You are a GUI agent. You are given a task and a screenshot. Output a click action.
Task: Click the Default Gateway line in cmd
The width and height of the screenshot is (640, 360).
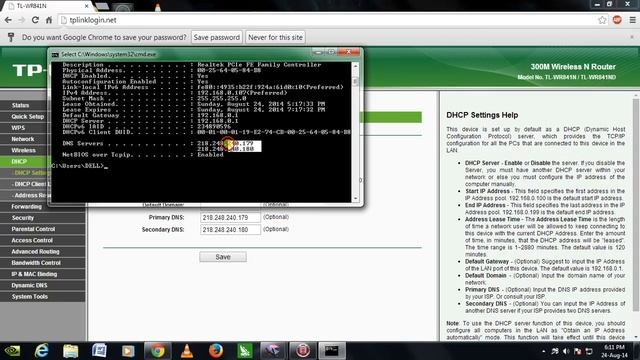pos(150,115)
